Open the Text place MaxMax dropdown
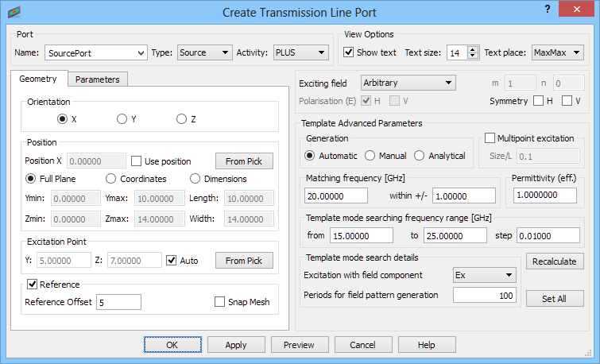 pyautogui.click(x=558, y=52)
